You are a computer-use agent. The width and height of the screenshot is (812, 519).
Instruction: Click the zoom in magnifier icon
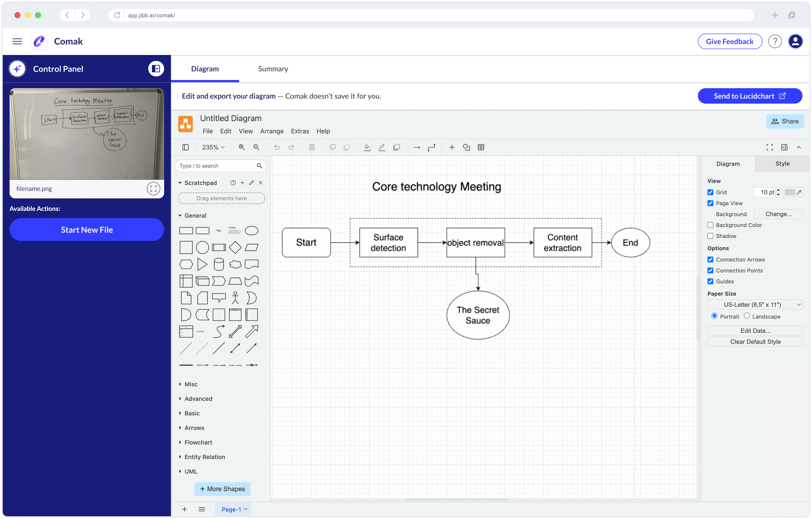click(x=241, y=147)
